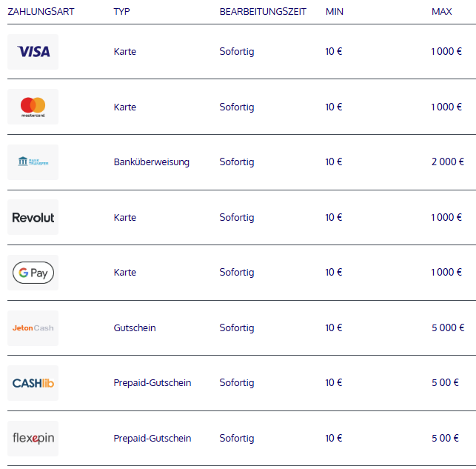
Task: Select the Mastercard logo
Action: tap(33, 107)
